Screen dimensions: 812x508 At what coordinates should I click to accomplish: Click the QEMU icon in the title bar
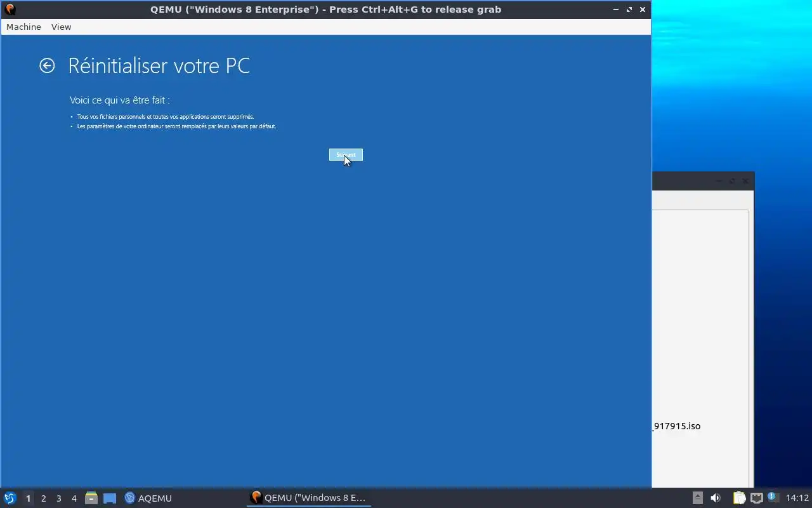[x=10, y=10]
